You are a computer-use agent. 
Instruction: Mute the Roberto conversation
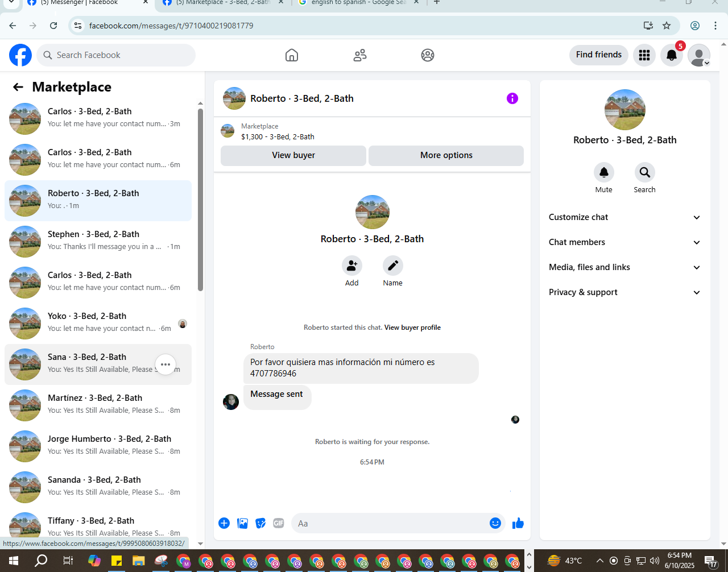pos(604,172)
